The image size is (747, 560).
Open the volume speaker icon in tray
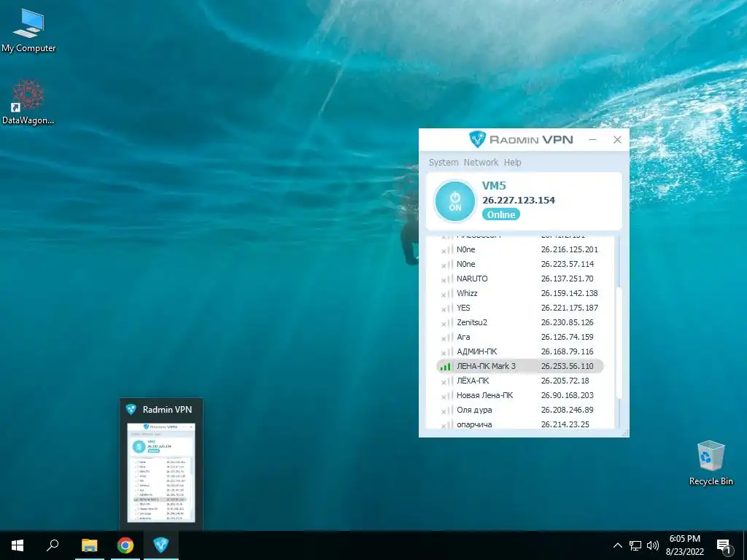pos(653,545)
